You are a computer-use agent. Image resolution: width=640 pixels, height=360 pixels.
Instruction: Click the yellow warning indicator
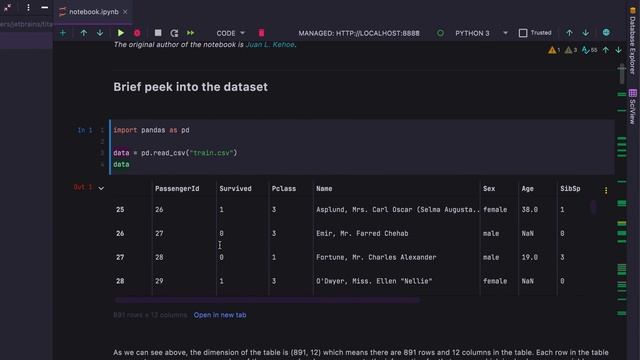pos(554,50)
